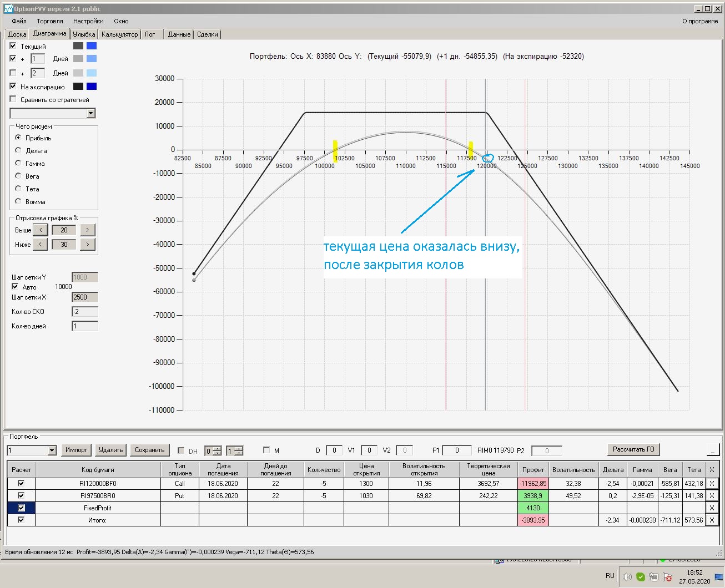The image size is (725, 588).
Task: Click the green checkmark tray icon
Action: [x=640, y=577]
